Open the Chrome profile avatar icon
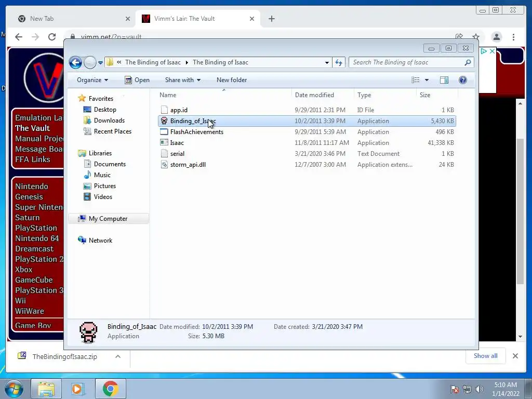This screenshot has width=532, height=399. tap(497, 37)
